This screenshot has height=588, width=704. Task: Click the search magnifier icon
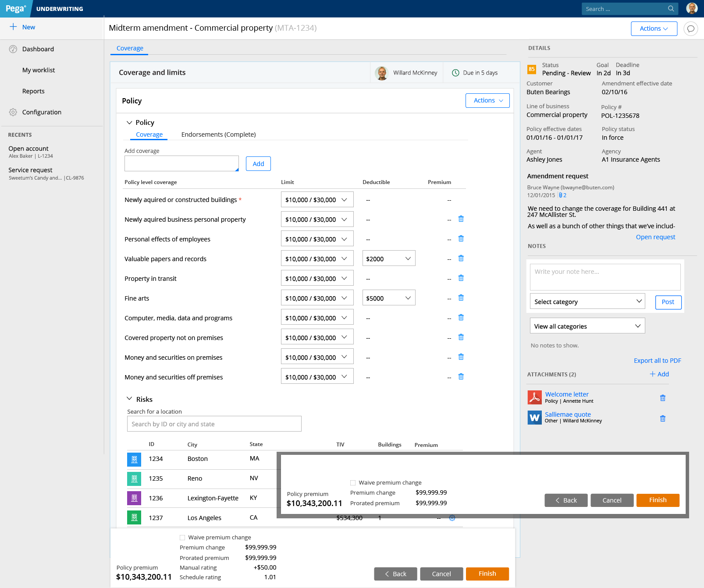671,9
